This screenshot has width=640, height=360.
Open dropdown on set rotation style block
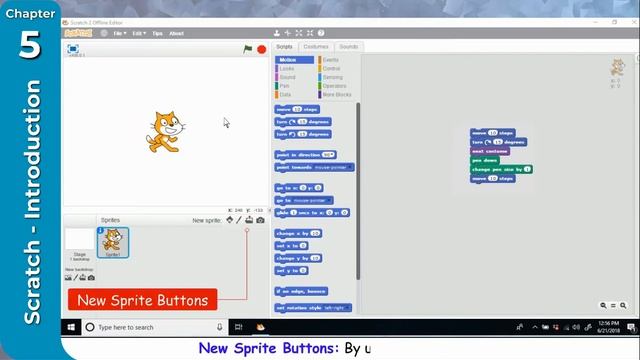coord(348,308)
